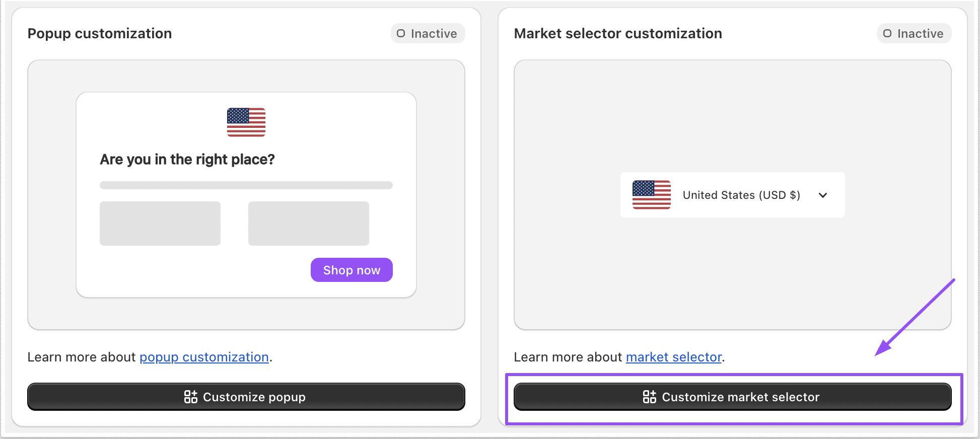This screenshot has height=439, width=980.
Task: Click the Market selector Inactive status circle
Action: coord(887,34)
